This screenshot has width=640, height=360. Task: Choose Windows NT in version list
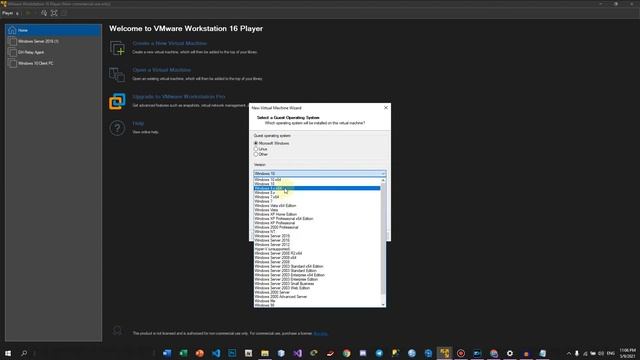[x=317, y=231]
